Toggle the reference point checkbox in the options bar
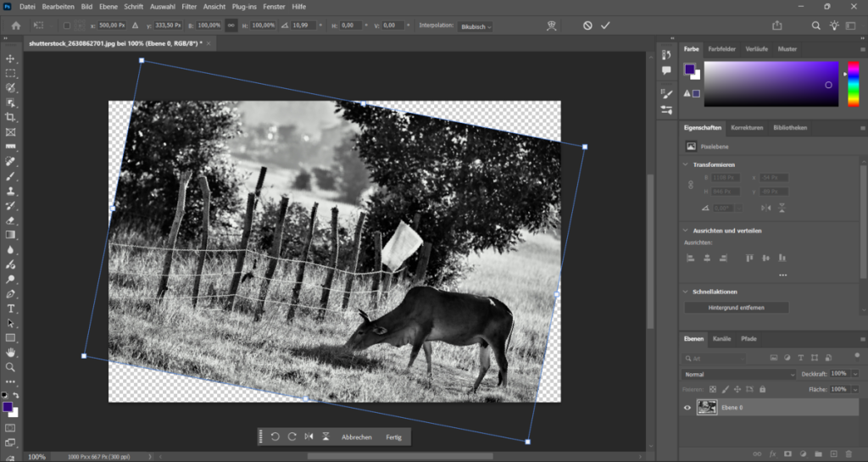Screen dimensions: 868x462 click(67, 25)
